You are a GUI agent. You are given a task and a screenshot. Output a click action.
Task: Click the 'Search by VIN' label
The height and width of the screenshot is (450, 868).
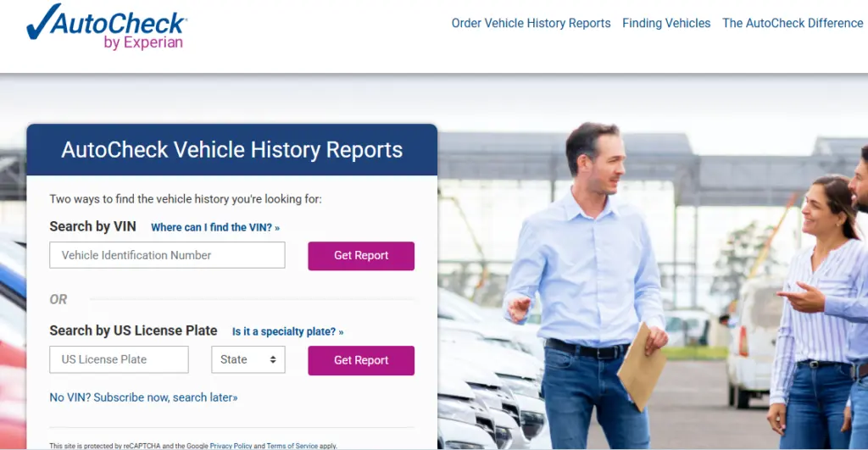click(x=92, y=226)
